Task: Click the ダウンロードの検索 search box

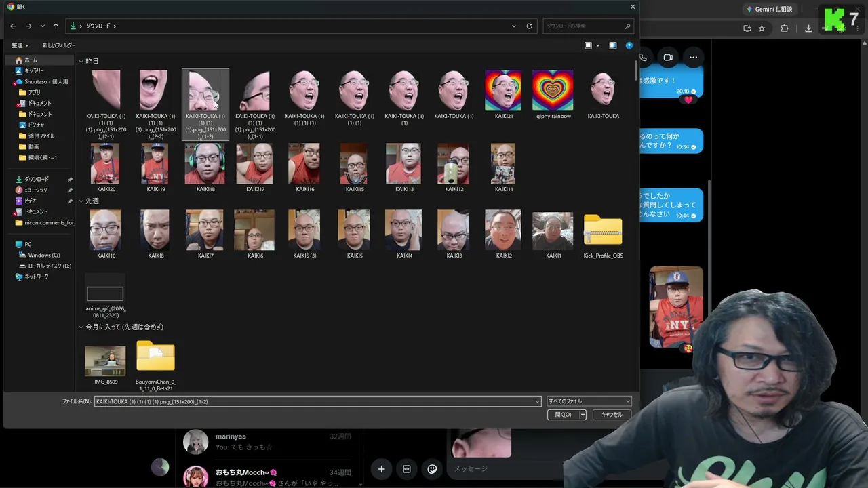Action: 589,26
